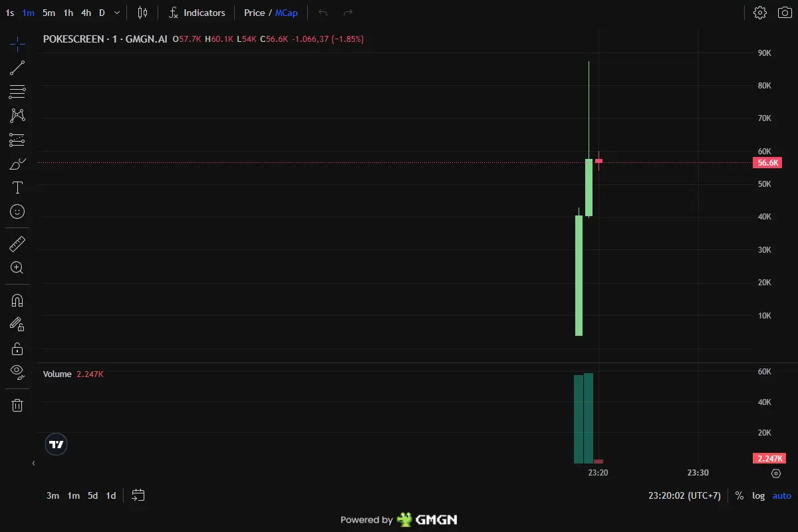Open the emoji icons tool
Viewport: 798px width, 532px height.
(x=17, y=211)
